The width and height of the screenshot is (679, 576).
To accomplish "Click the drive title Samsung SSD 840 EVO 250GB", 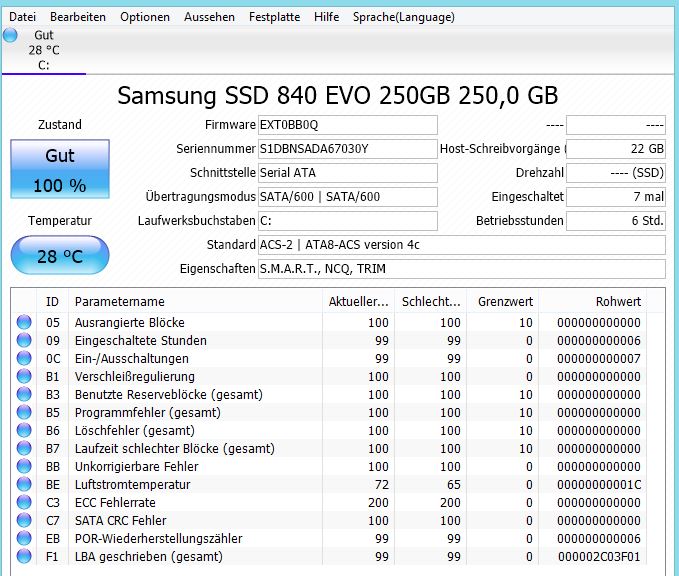I will (x=337, y=96).
